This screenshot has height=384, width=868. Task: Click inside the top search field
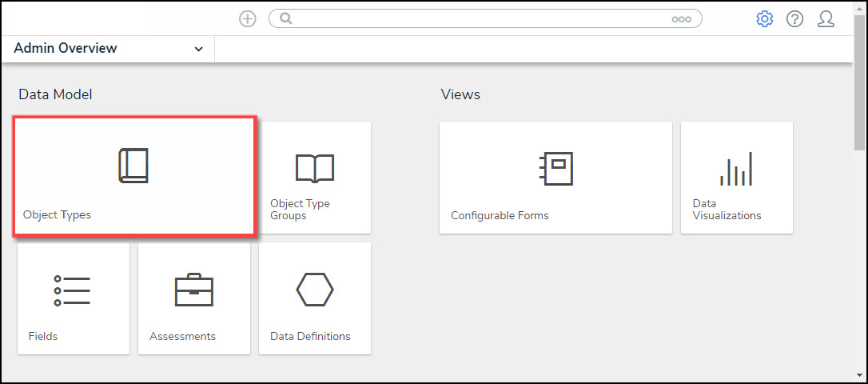click(485, 19)
